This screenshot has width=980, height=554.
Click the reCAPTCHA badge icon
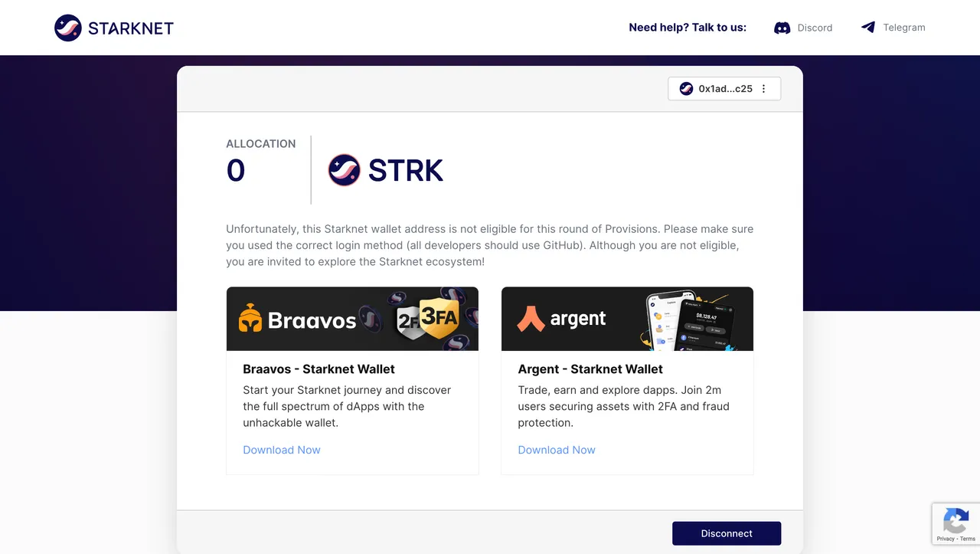coord(955,521)
